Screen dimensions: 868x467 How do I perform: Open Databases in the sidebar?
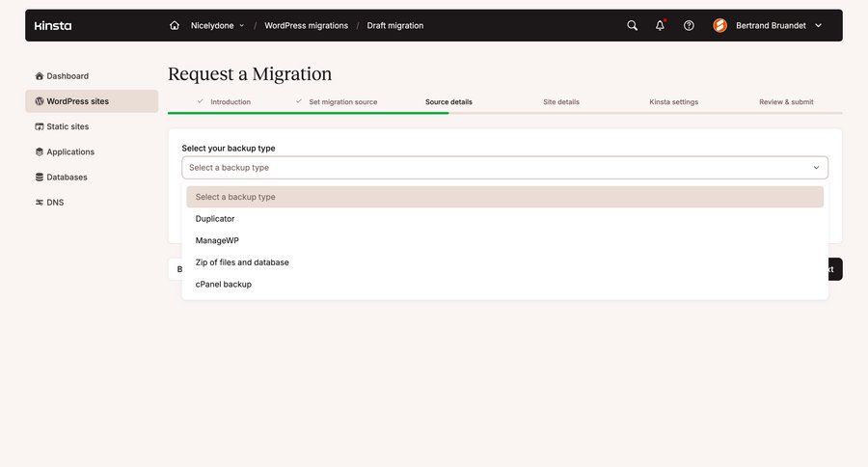(67, 178)
